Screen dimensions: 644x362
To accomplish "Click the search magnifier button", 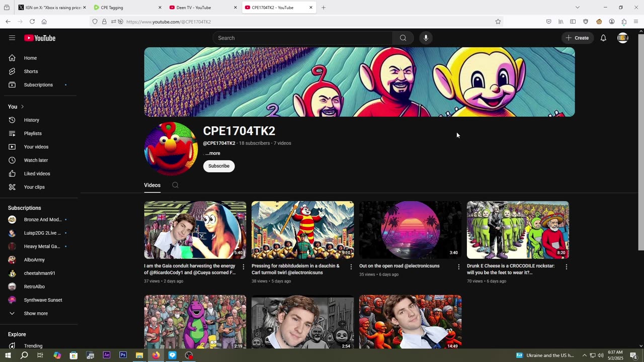I will 403,38.
